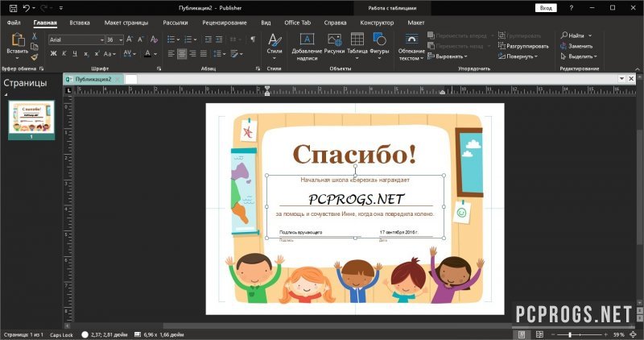Expand the bullets list dropdown

pyautogui.click(x=178, y=39)
